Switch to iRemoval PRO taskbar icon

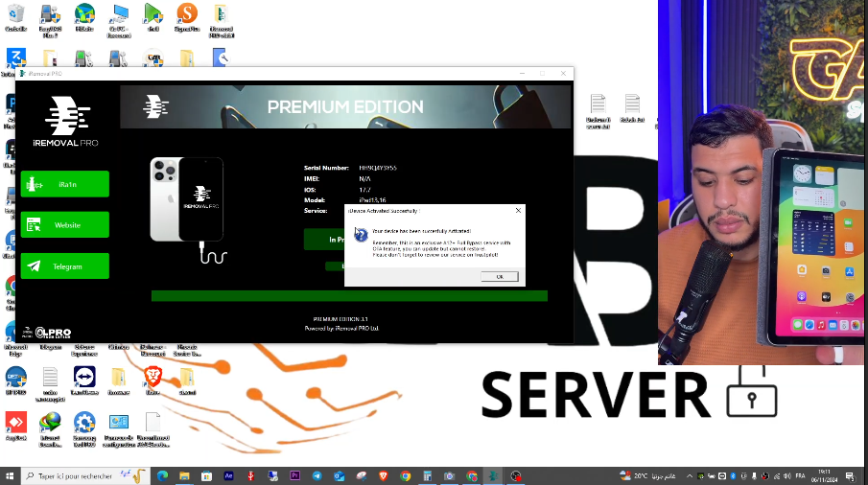pos(493,475)
